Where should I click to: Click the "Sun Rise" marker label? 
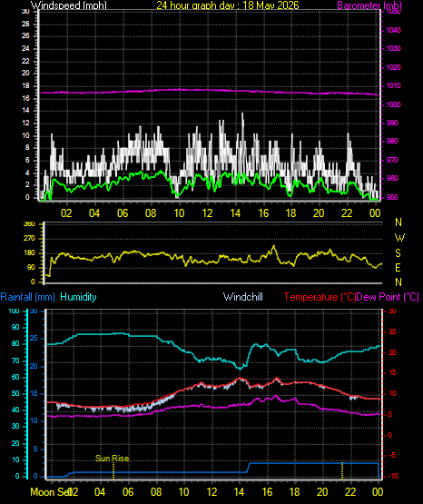112,459
